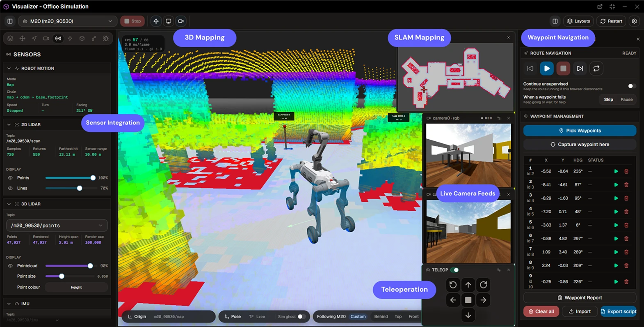
Task: Switch camera view to Front
Action: 413,317
